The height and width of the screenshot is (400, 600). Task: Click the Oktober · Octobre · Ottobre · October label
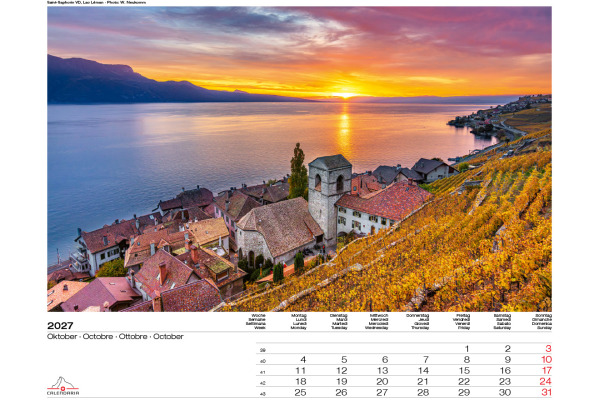(115, 336)
